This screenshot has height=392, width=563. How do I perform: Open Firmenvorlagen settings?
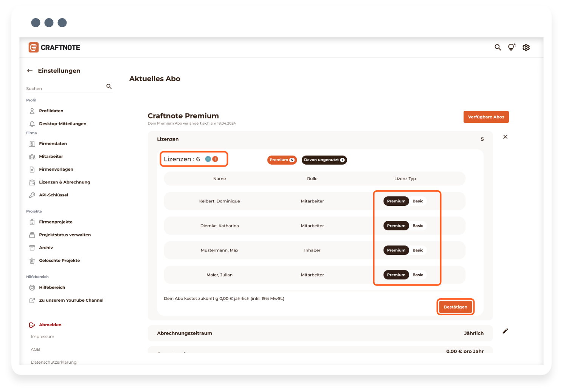pos(56,169)
